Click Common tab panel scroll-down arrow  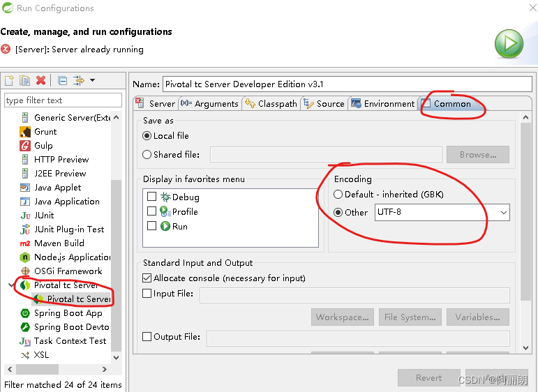[x=525, y=348]
